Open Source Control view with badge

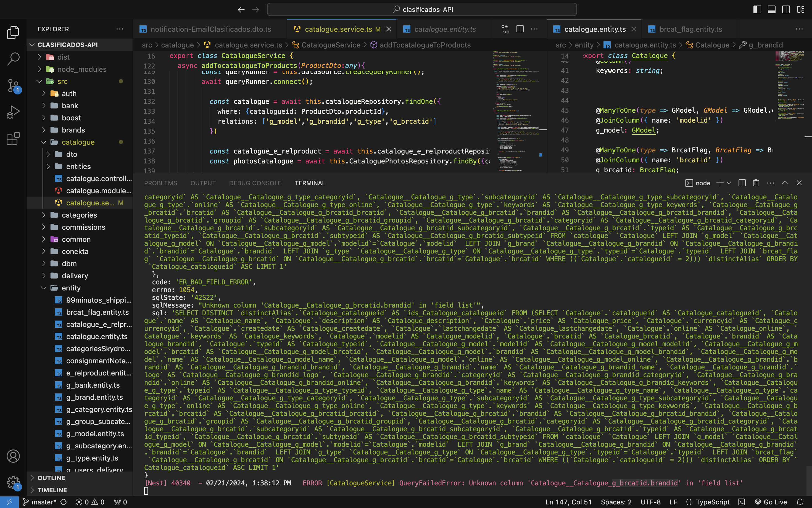click(13, 86)
